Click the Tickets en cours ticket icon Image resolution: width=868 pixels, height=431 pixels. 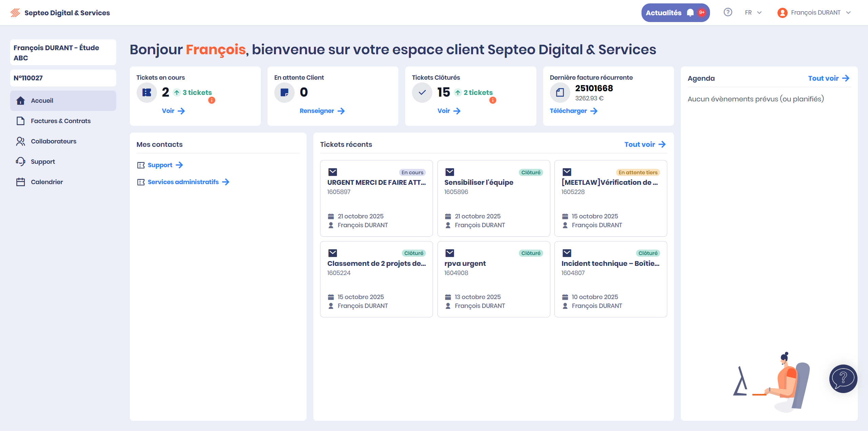click(146, 92)
